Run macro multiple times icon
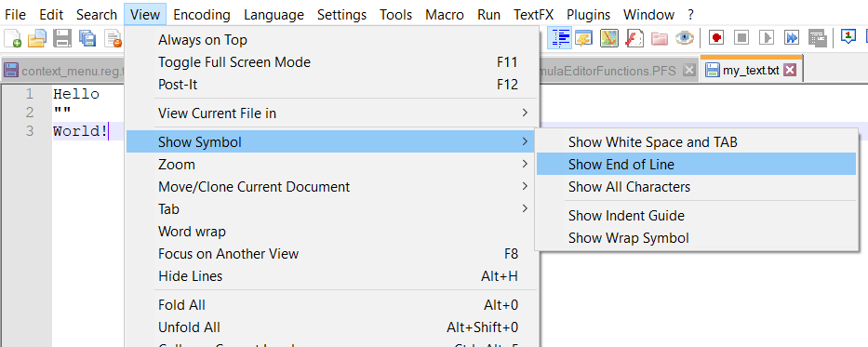The image size is (868, 347). [x=792, y=38]
